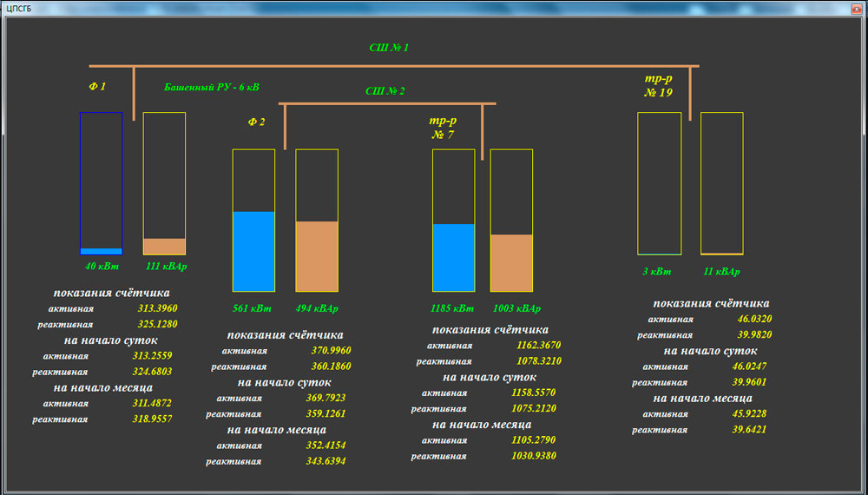
Task: Click the СШ № 2 bus label
Action: point(385,91)
